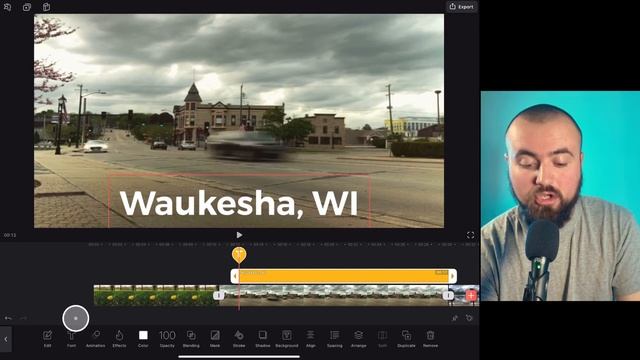Image resolution: width=640 pixels, height=360 pixels.
Task: Open the Shadow settings
Action: tap(263, 339)
